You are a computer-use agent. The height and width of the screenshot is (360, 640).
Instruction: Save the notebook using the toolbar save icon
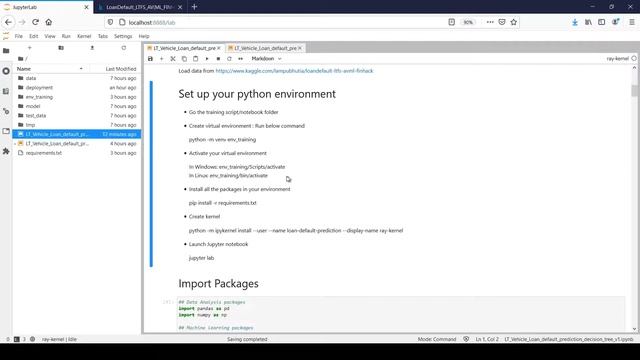[x=150, y=59]
